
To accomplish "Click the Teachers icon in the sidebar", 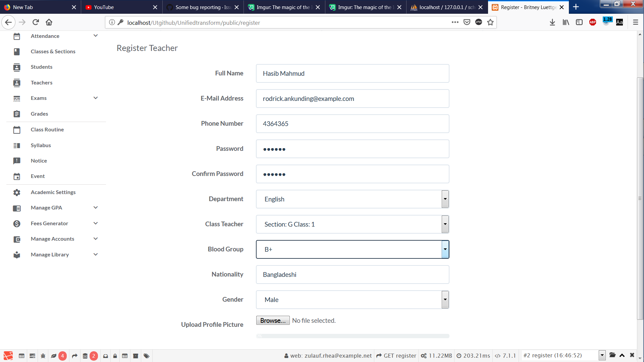I will (x=17, y=82).
